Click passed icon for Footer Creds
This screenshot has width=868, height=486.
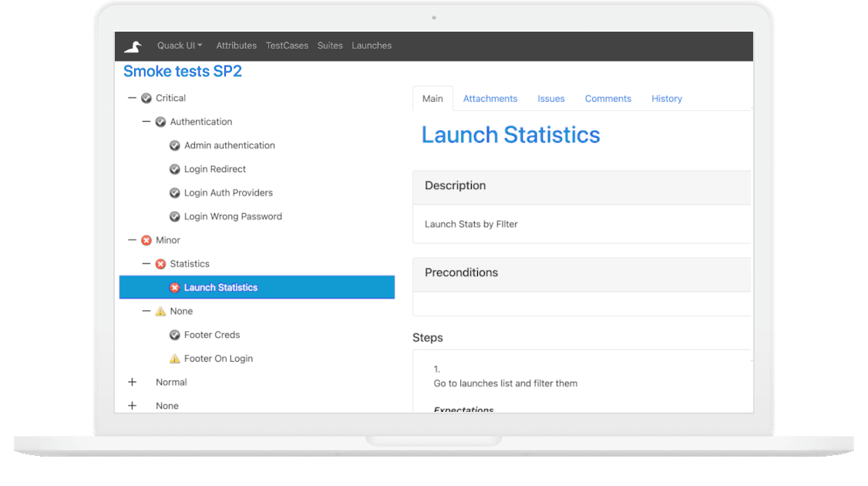[x=175, y=336]
